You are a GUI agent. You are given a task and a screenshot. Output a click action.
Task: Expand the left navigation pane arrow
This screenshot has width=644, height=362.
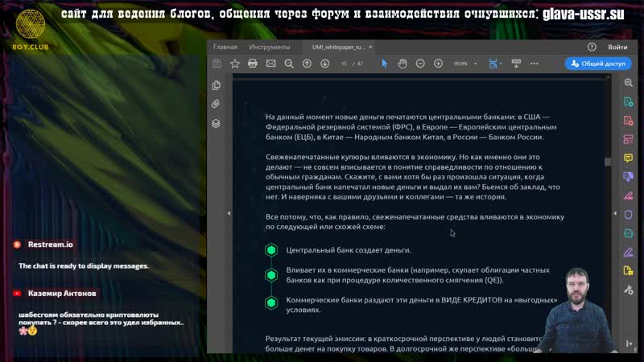[x=229, y=213]
